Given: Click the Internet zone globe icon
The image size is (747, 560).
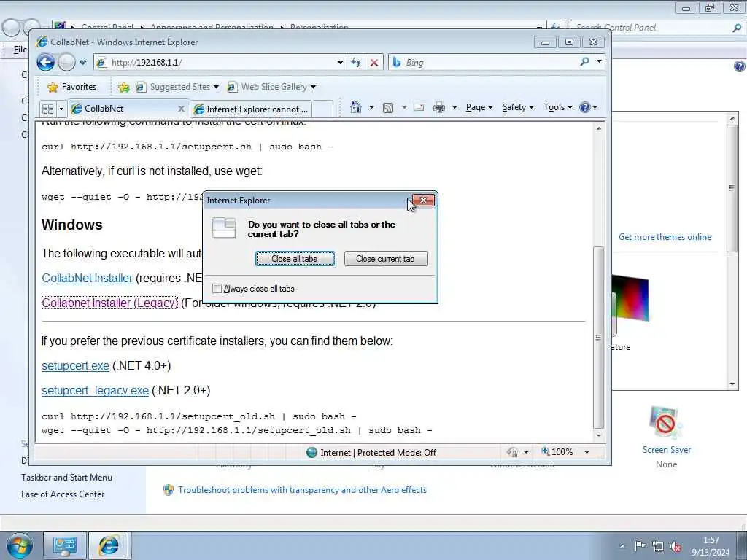Looking at the screenshot, I should click(x=311, y=452).
